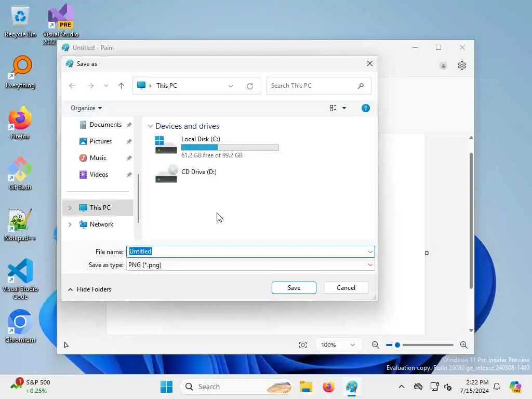Image resolution: width=532 pixels, height=399 pixels.
Task: Select the Local Disk (C:) drive
Action: (217, 147)
